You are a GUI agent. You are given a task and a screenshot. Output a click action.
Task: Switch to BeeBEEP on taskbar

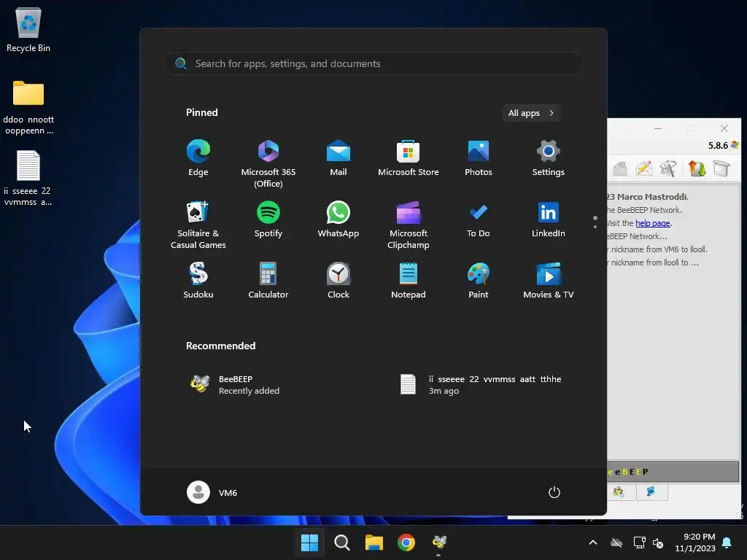coord(438,542)
